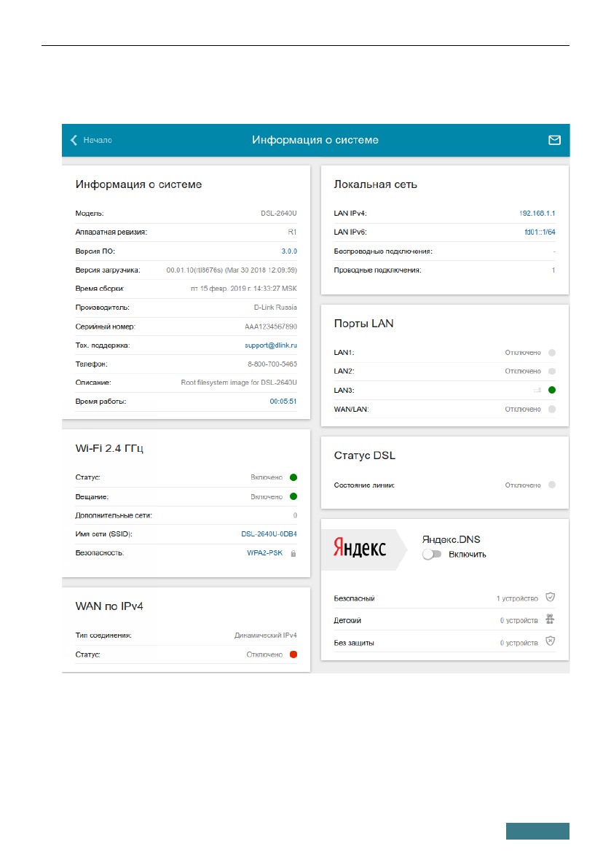Click the Детский mode icon
The width and height of the screenshot is (611, 868).
tap(550, 619)
